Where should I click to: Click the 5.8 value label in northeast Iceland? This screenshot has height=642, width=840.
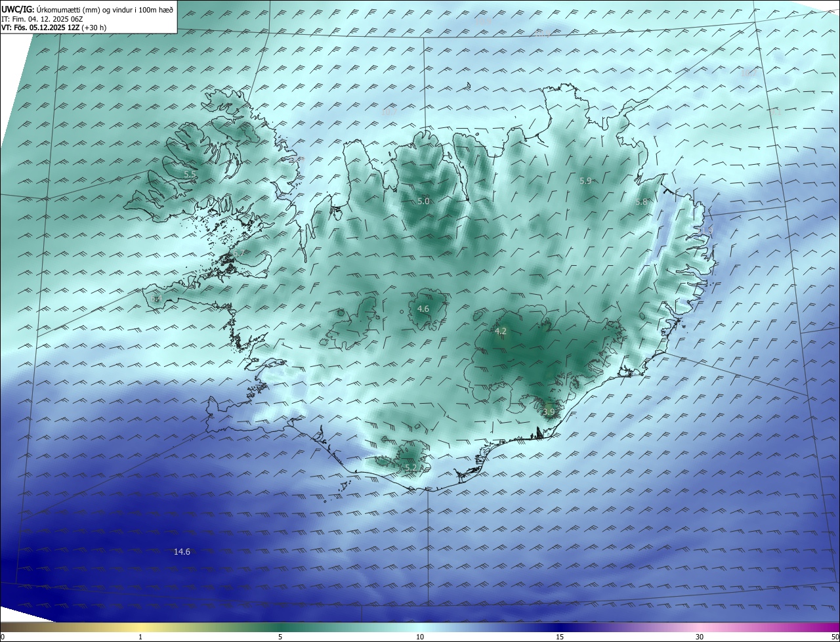(641, 203)
